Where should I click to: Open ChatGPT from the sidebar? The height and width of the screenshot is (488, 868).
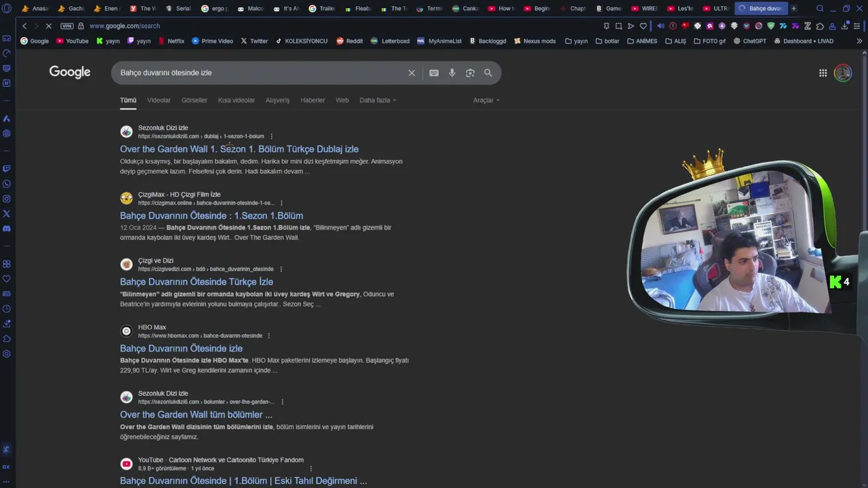pyautogui.click(x=7, y=134)
